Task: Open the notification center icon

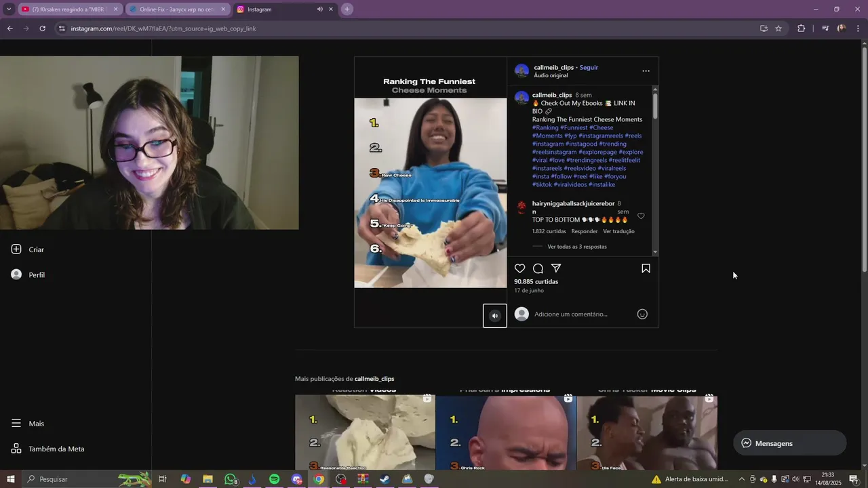Action: pyautogui.click(x=854, y=479)
